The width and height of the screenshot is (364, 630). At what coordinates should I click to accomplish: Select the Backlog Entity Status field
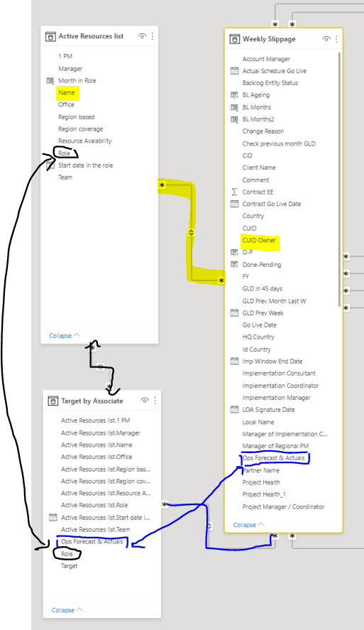[270, 83]
